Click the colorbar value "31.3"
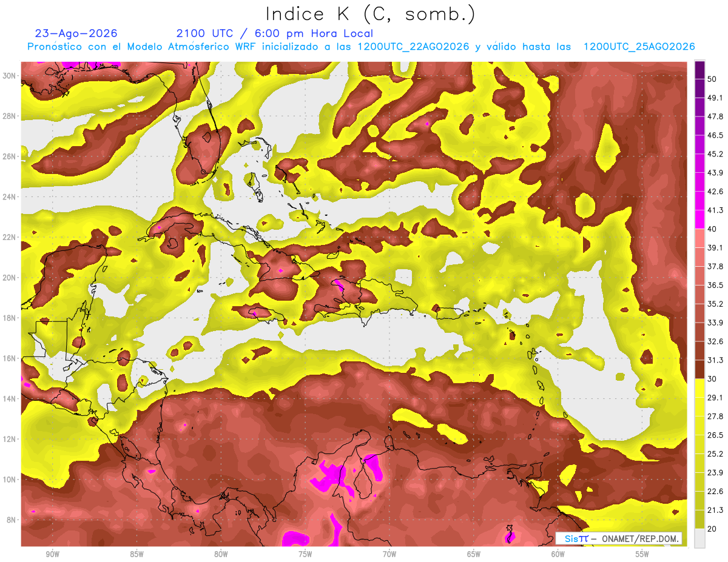 (715, 360)
